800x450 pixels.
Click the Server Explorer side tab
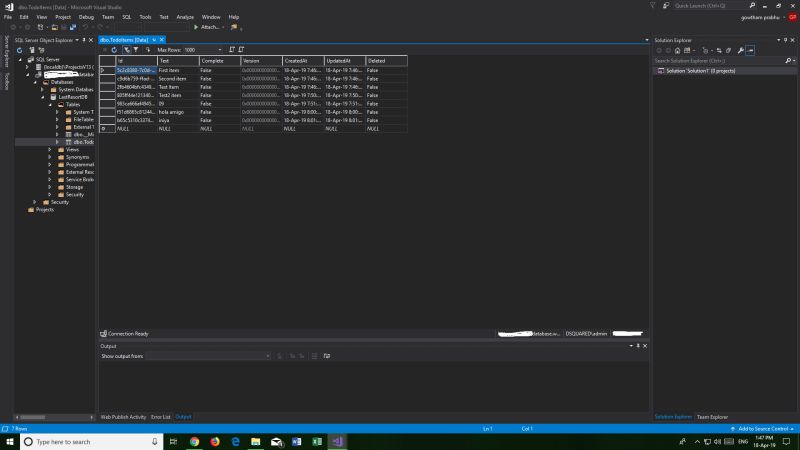[7, 51]
